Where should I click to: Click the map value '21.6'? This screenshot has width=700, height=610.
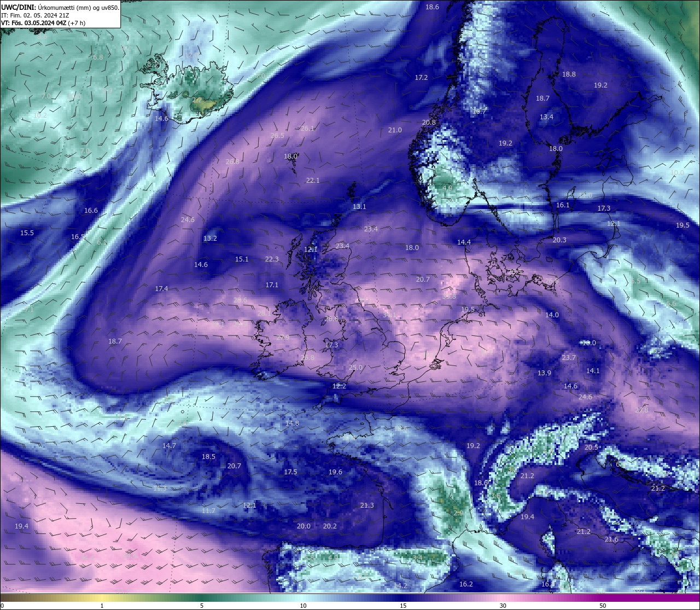(x=611, y=539)
